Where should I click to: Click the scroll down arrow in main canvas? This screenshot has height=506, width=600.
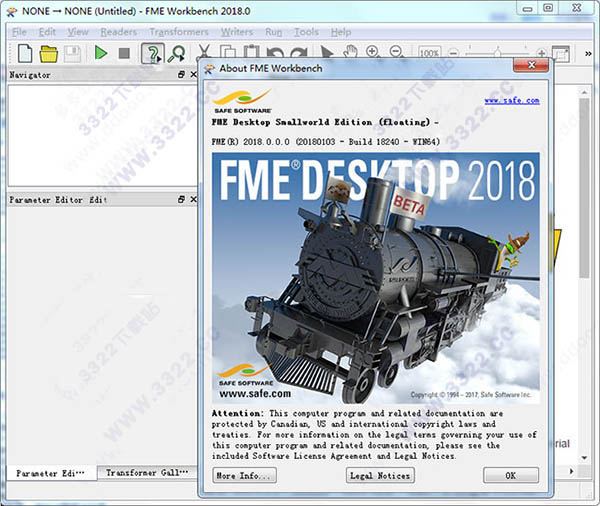click(x=584, y=457)
